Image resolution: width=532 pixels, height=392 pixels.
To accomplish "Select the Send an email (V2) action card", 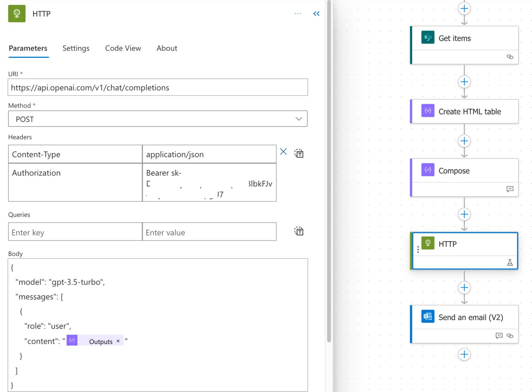I will pos(464,324).
